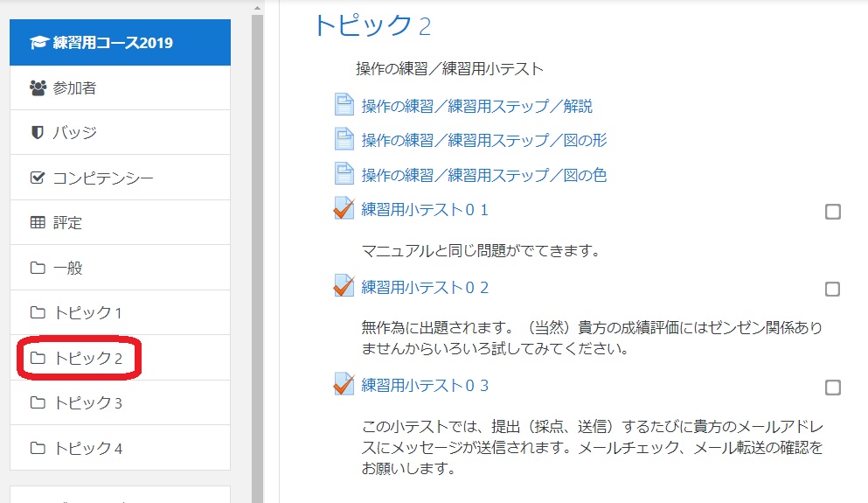Screen dimensions: 868x503
Task: Click the participants people icon
Action: click(x=38, y=88)
